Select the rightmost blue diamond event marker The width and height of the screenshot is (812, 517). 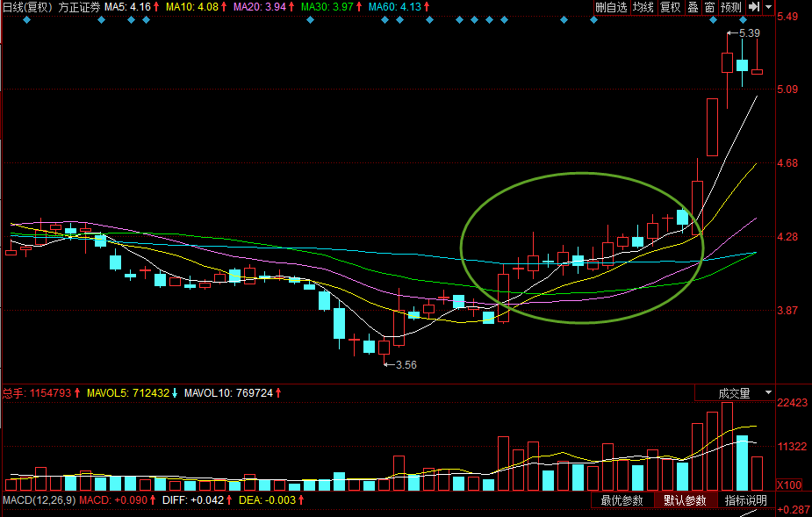coord(744,20)
